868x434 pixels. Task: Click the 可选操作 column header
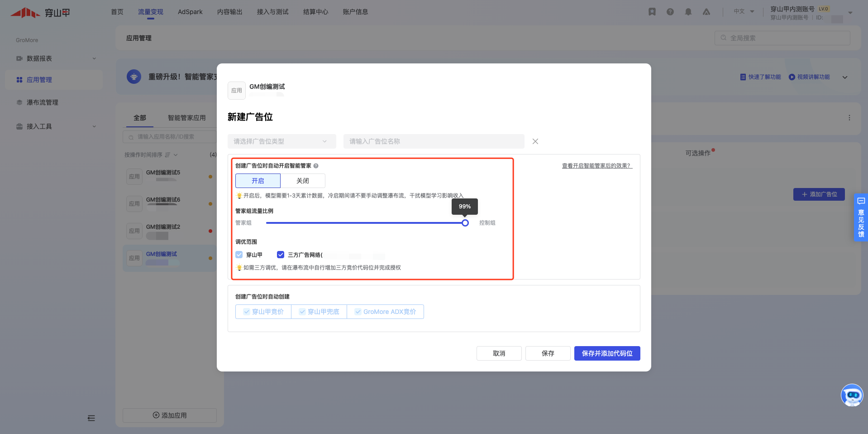(698, 153)
